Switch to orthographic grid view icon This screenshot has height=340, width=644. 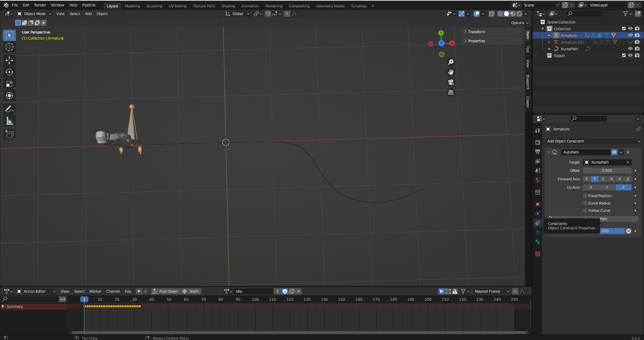(451, 92)
